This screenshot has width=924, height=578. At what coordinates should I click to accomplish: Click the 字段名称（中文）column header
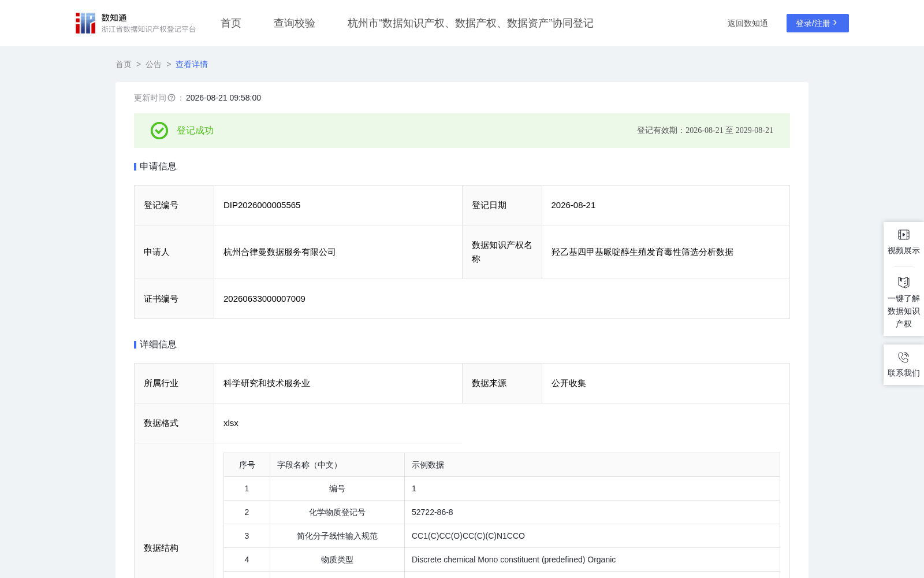(337, 465)
